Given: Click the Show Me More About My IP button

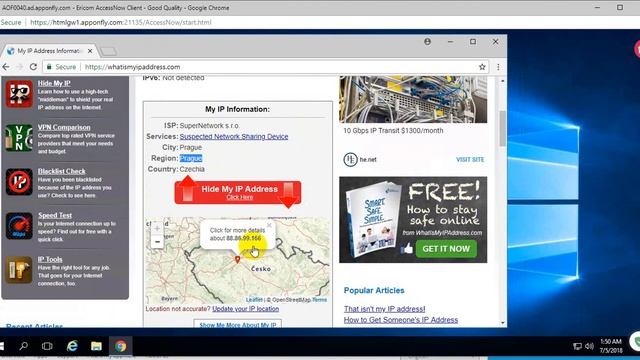Looking at the screenshot, I should click(238, 324).
